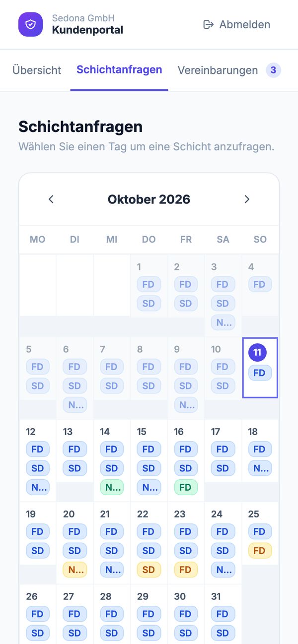Click the yellow SD shift on October 22
Viewport: 298px width, 644px height.
[x=149, y=569]
